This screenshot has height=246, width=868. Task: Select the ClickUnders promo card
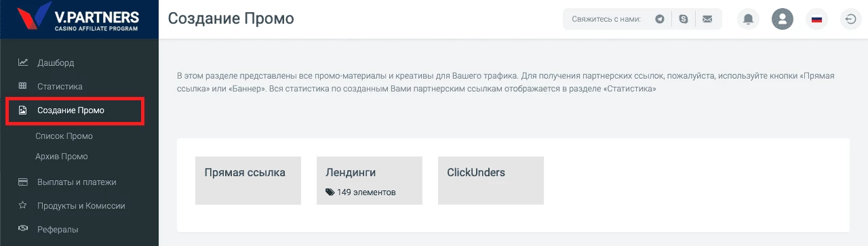point(491,180)
